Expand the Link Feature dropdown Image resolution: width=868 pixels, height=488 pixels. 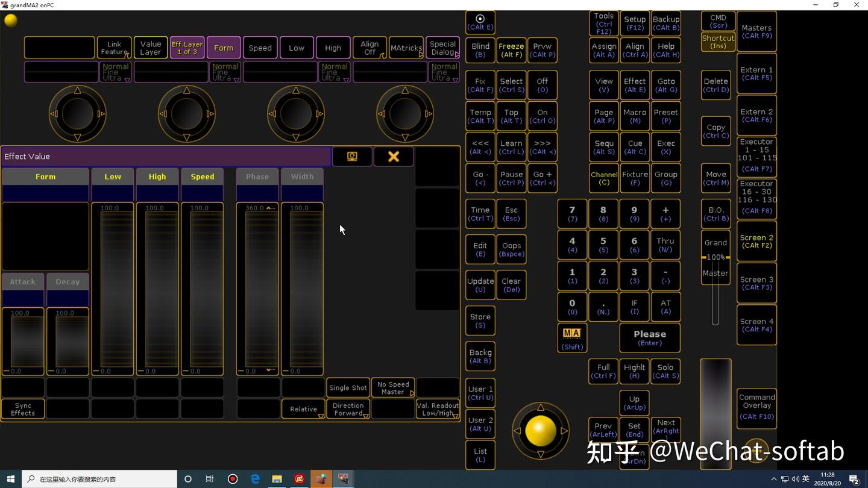(114, 48)
